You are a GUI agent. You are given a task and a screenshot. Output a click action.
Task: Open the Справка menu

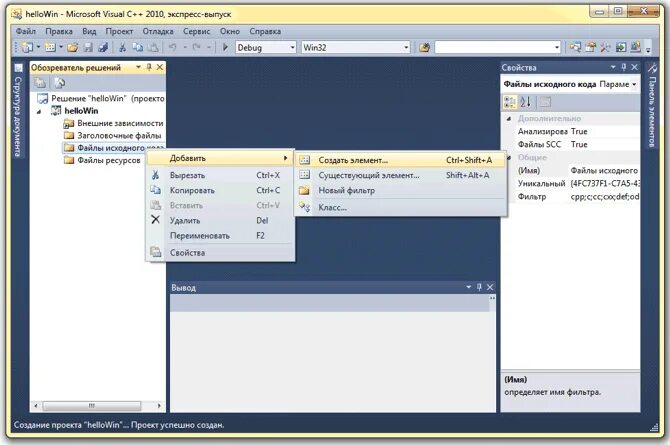click(x=265, y=31)
